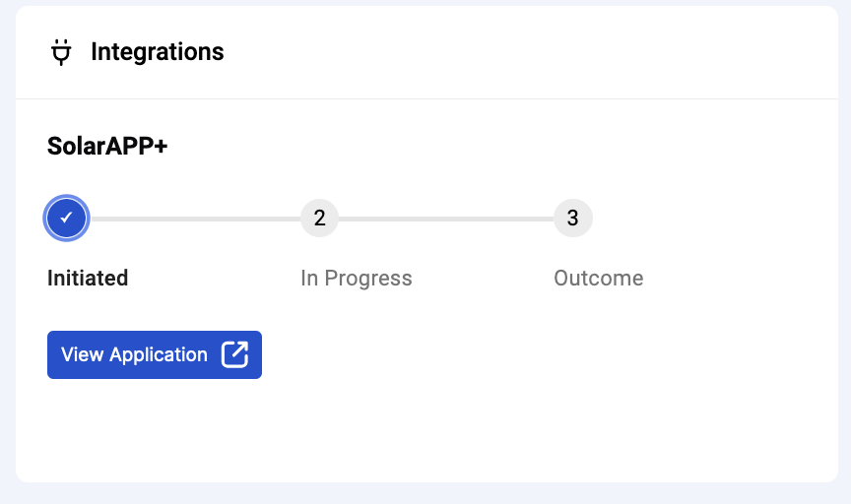Click the numeral 2 above In Progress
851x504 pixels.
pos(320,219)
